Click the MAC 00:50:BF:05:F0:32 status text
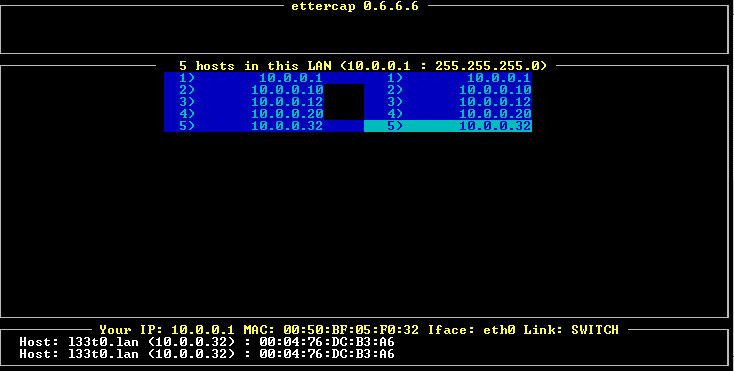Viewport: 734px width, 371px height. (331, 330)
